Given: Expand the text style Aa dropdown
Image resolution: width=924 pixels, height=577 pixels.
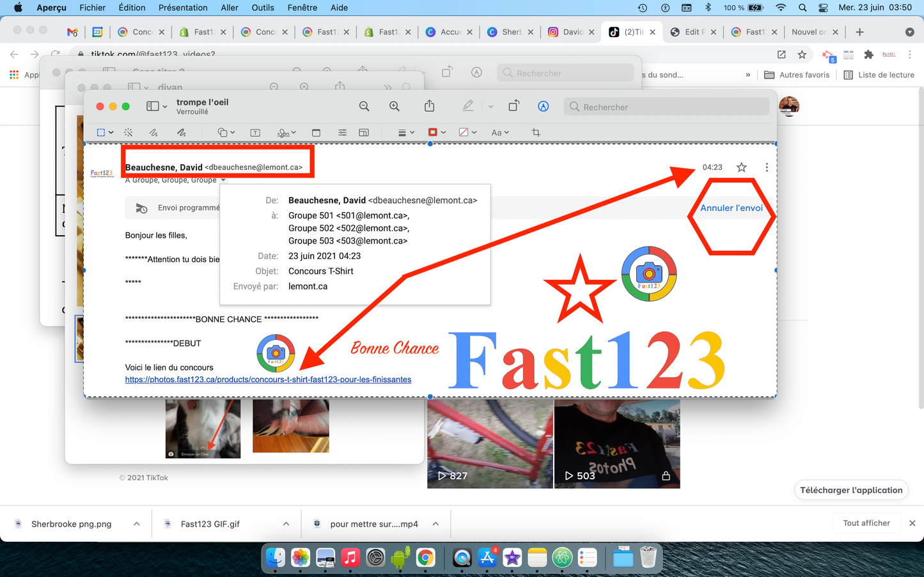Looking at the screenshot, I should pos(500,132).
